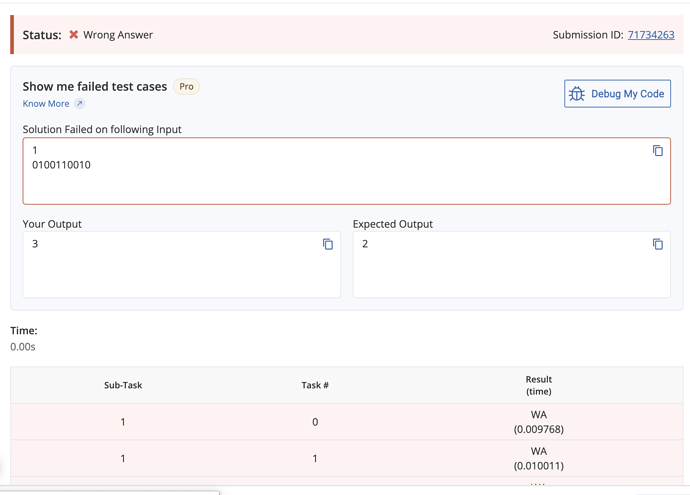This screenshot has height=495, width=690.
Task: Click the Task # cell showing 0
Action: pos(315,422)
